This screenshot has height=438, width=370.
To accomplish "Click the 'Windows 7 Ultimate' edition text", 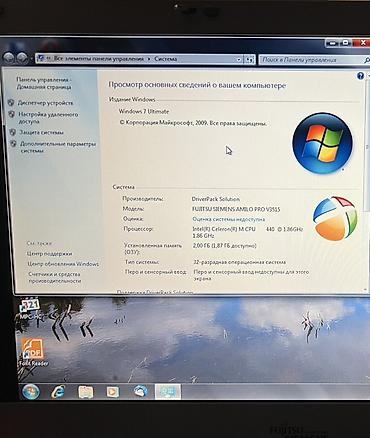I will [144, 111].
